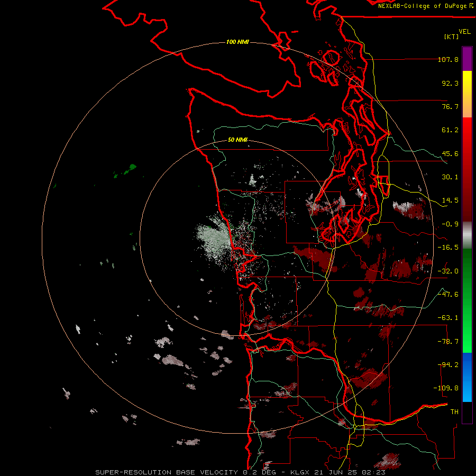Screen dimensions: 476x476
Task: Pick the purple segment of the color scale
Action: (467, 59)
